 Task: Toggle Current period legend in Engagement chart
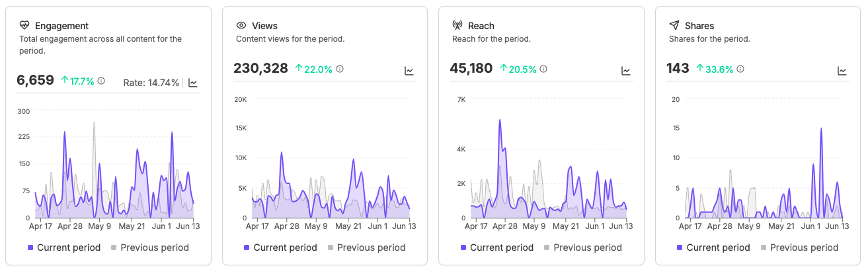(64, 247)
